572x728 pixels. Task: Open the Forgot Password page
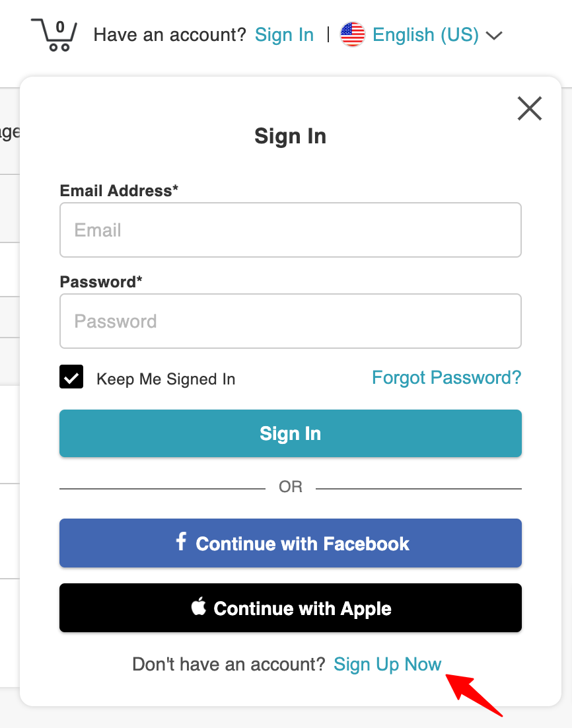pyautogui.click(x=447, y=377)
